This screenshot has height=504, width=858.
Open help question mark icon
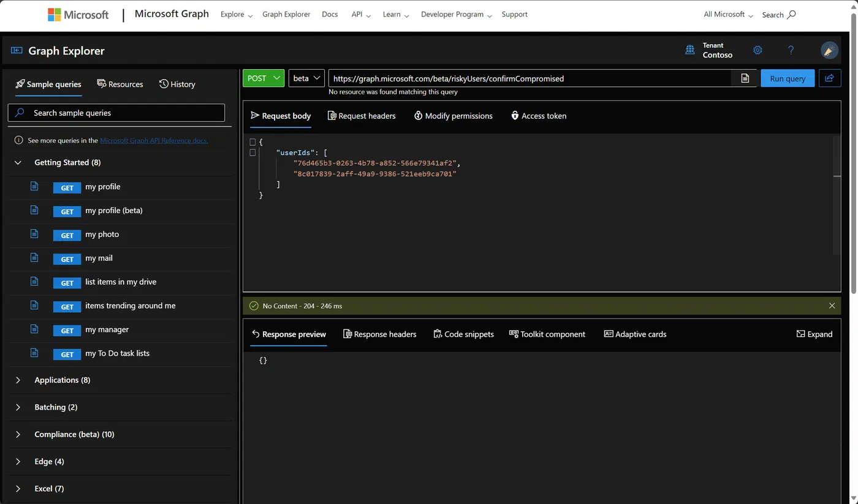pyautogui.click(x=791, y=50)
